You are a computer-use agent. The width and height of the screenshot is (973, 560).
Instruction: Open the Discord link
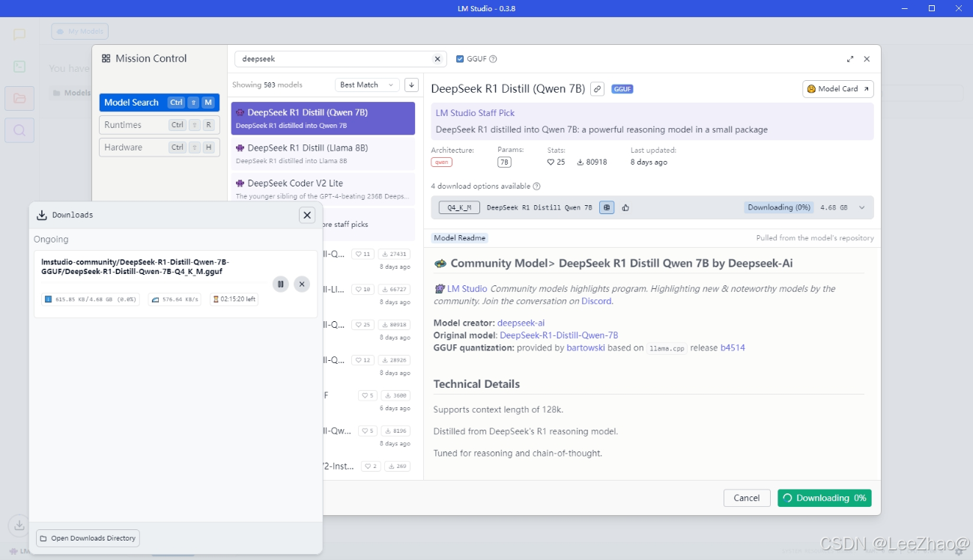point(597,301)
